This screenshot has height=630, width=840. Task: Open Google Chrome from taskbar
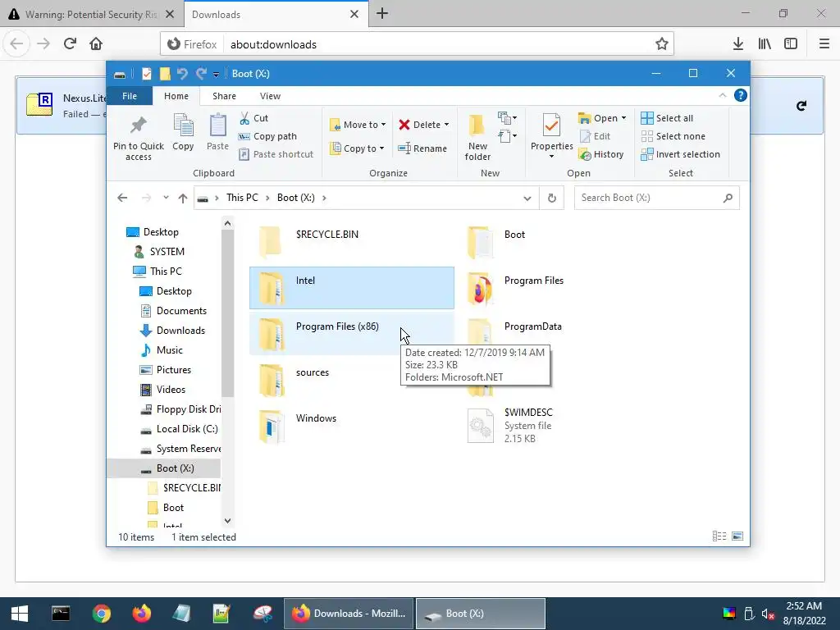pyautogui.click(x=101, y=614)
